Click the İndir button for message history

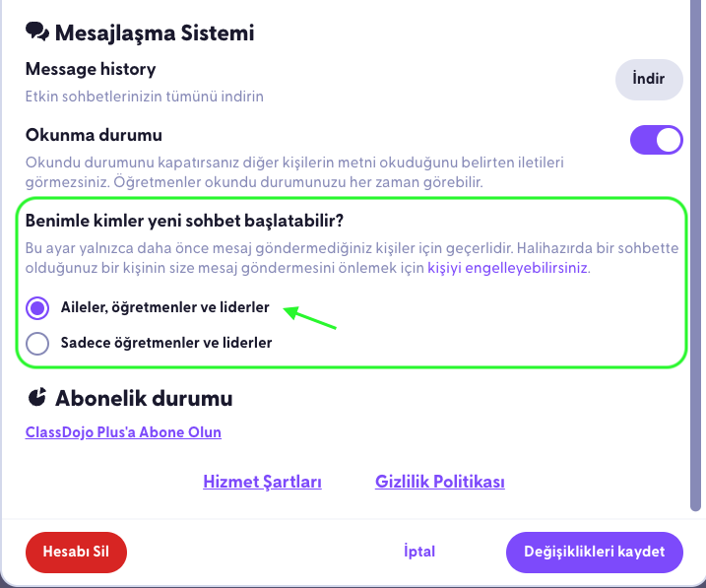coord(649,79)
